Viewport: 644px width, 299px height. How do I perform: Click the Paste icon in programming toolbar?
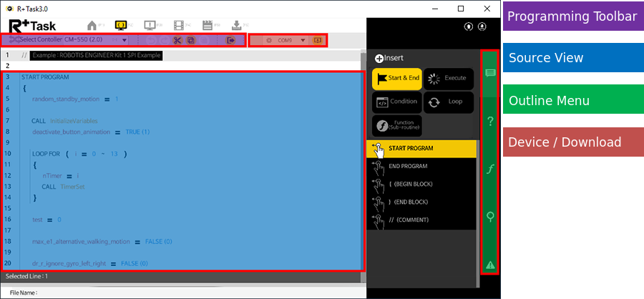(204, 40)
